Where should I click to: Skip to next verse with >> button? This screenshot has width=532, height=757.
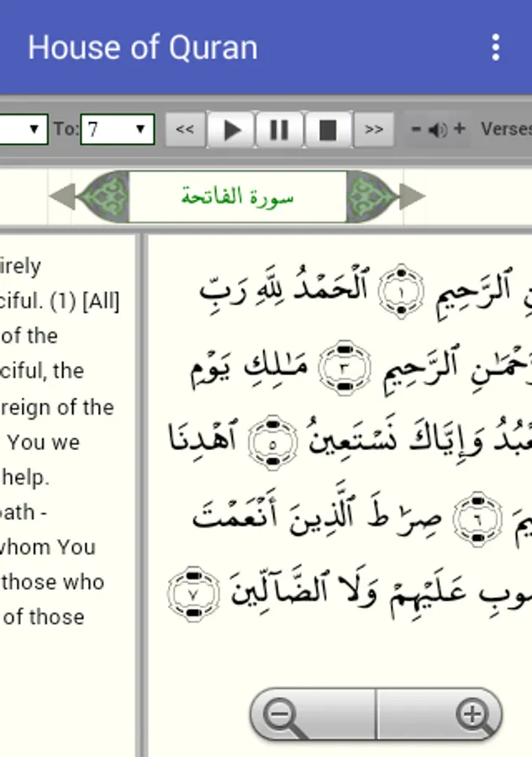point(374,130)
